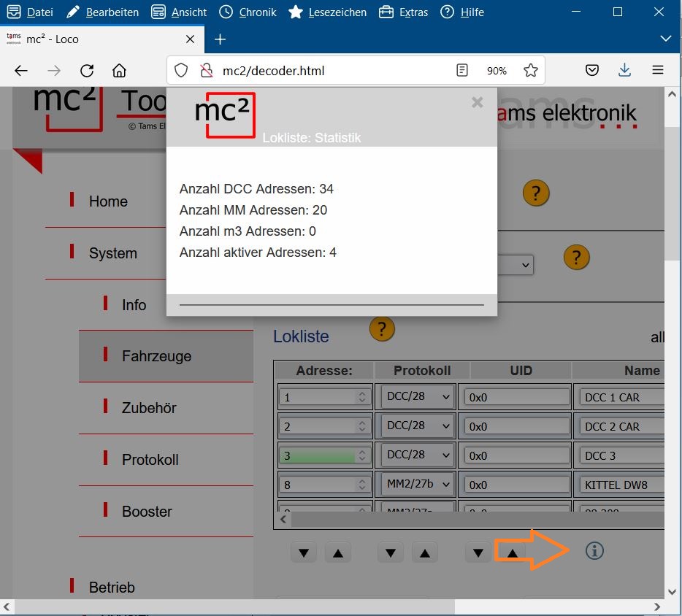
Task: Open the browser hamburger menu
Action: 658,70
